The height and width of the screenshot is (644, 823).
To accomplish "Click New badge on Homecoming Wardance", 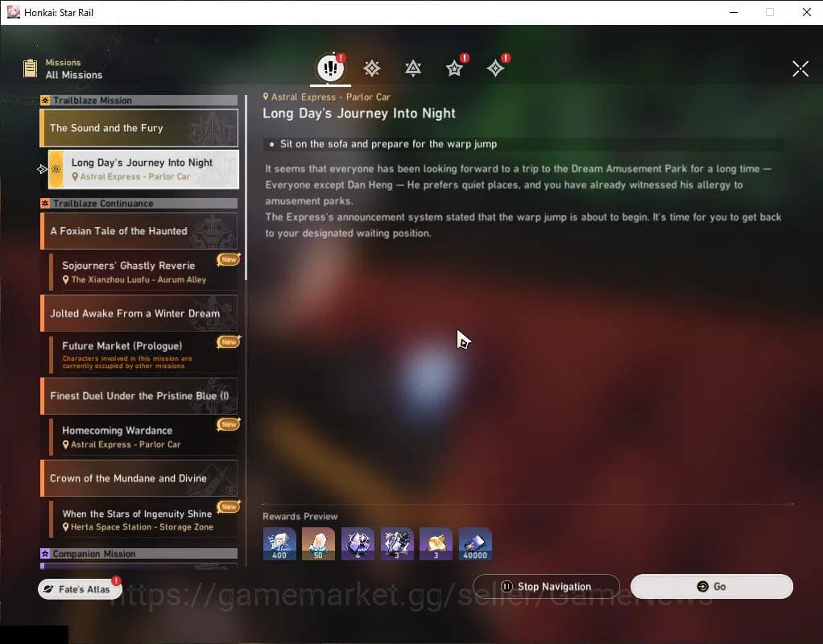I will coord(229,424).
